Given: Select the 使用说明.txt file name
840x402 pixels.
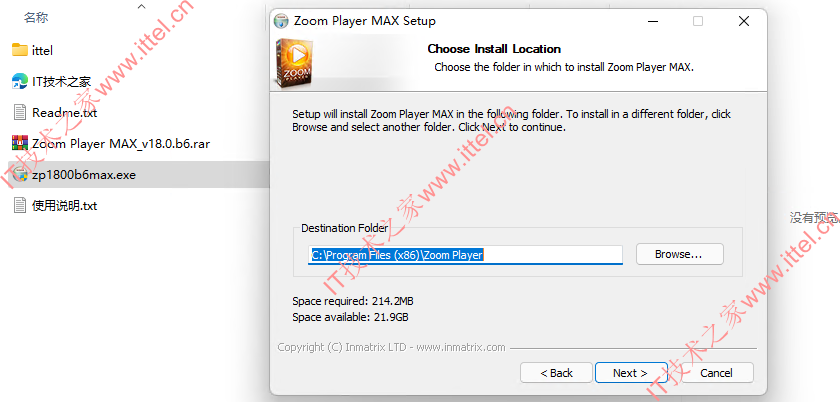Looking at the screenshot, I should click(x=64, y=206).
